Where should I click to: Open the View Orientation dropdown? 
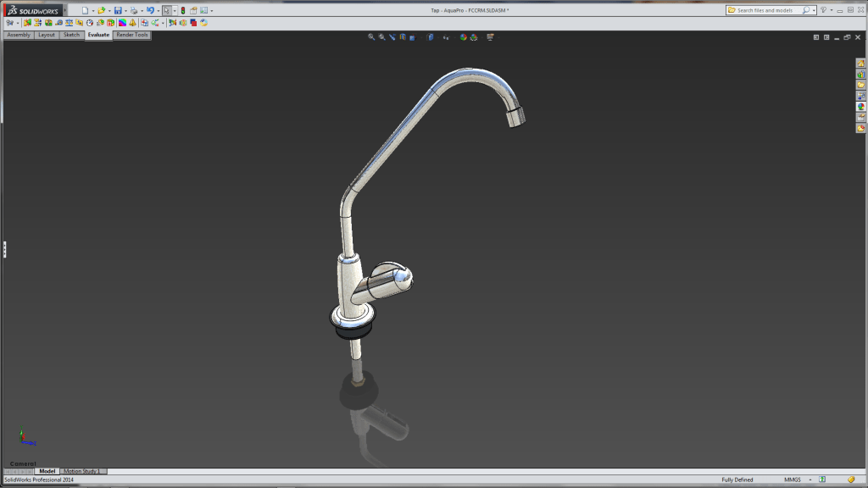click(x=415, y=36)
